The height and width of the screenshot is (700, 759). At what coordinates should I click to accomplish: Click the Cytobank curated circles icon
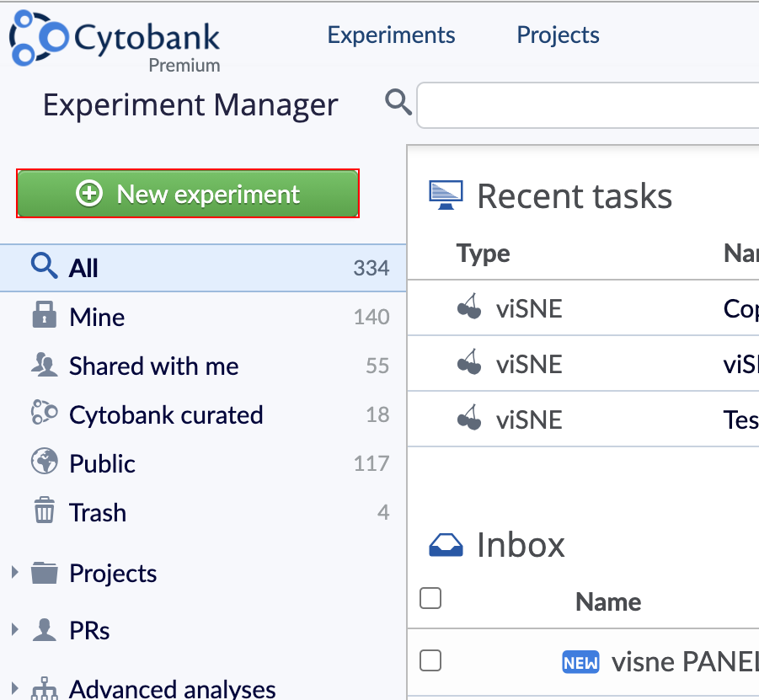[44, 413]
